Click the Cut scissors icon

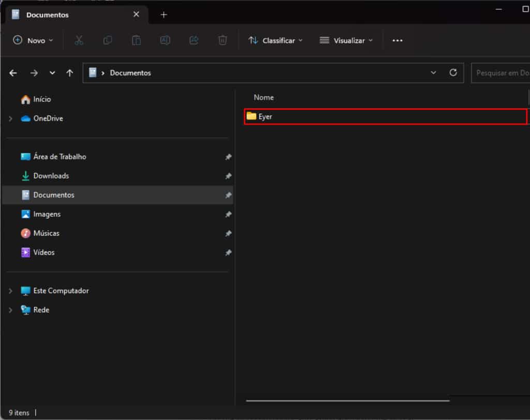79,40
